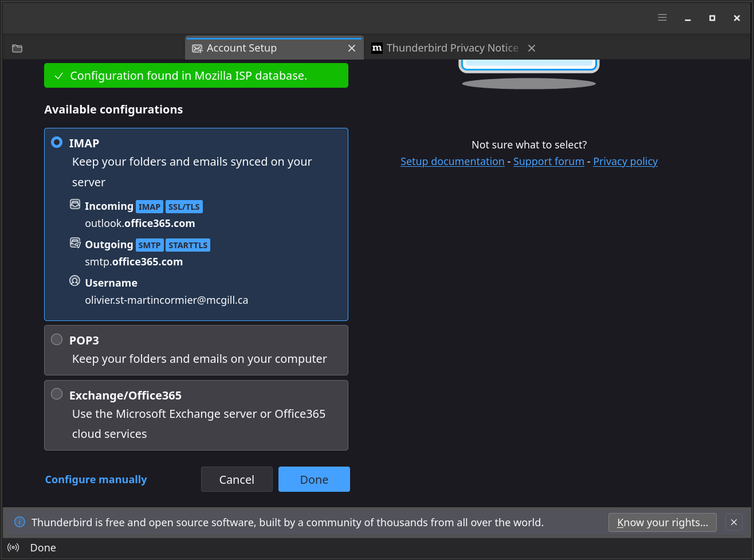Open the Support forum link
This screenshot has height=560, width=754.
[549, 162]
